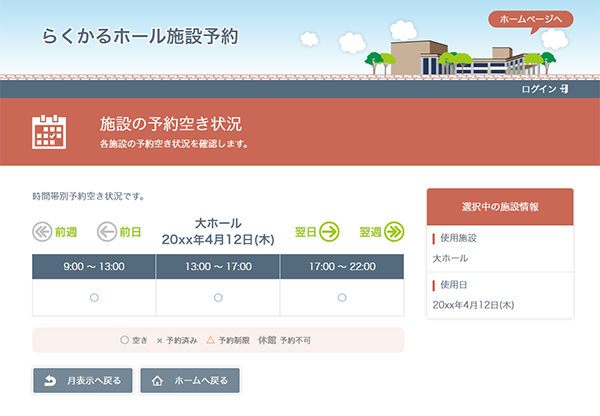Click the house icon on ホームへ戻る
Screen dimensions: 600x416
(157, 381)
